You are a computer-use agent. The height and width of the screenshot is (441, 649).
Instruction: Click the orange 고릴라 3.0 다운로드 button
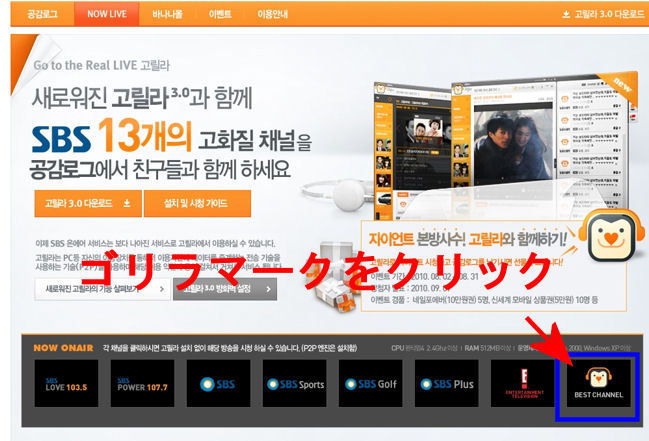pyautogui.click(x=88, y=203)
